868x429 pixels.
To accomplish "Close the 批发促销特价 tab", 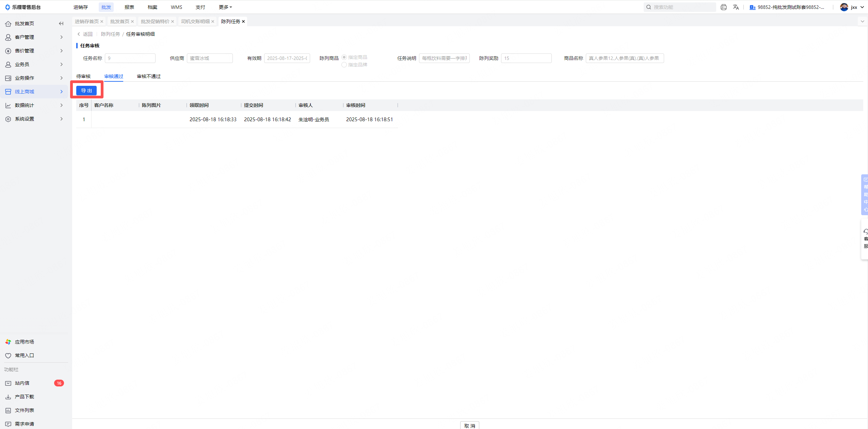I will coord(173,21).
